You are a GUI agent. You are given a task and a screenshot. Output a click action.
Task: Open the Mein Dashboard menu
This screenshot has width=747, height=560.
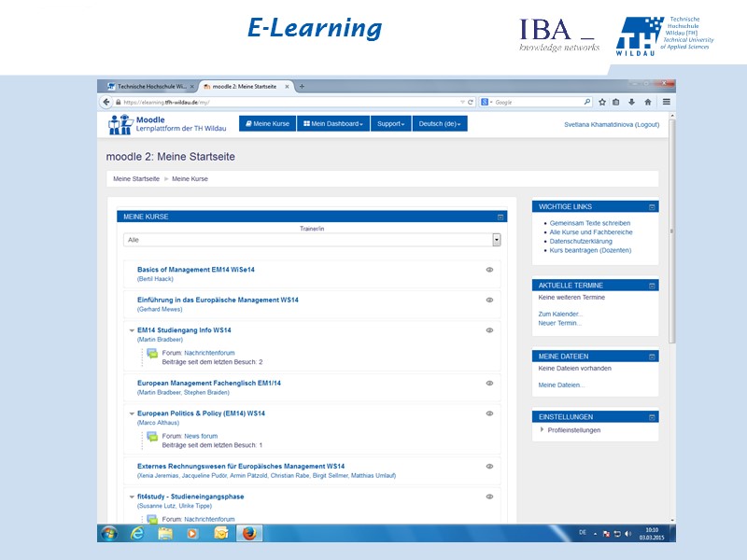(331, 123)
